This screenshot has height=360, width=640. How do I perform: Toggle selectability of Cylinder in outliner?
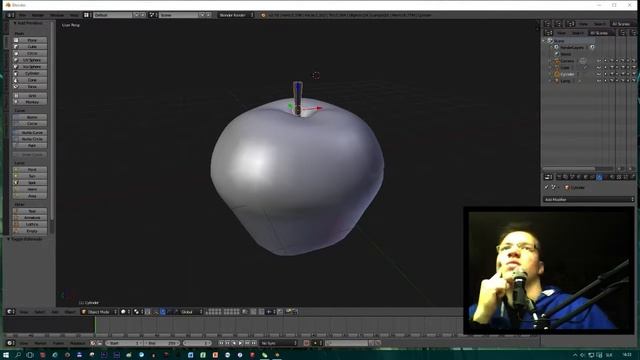coord(606,74)
